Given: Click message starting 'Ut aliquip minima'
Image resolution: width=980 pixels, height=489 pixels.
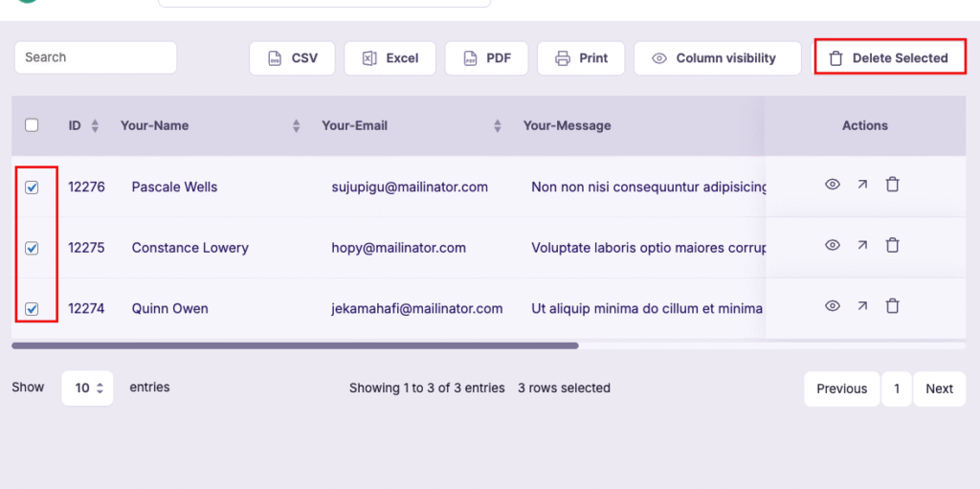Looking at the screenshot, I should point(647,309).
